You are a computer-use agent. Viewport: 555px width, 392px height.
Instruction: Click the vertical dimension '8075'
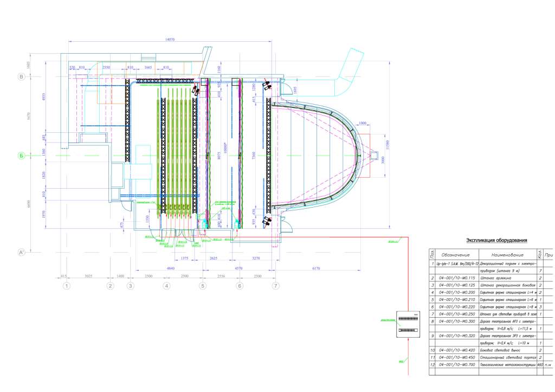[219, 156]
